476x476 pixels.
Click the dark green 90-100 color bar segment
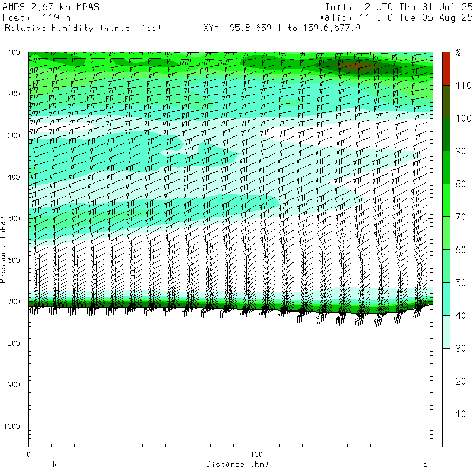pos(446,134)
